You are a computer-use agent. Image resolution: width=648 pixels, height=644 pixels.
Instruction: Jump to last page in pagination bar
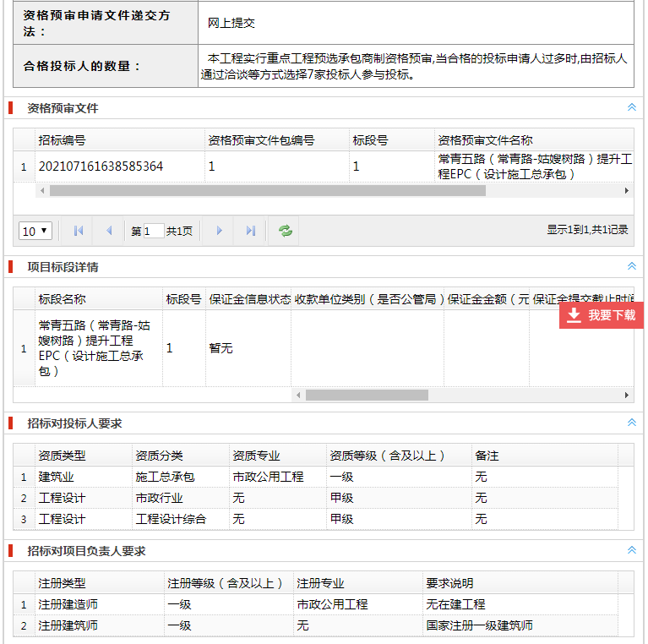point(250,231)
